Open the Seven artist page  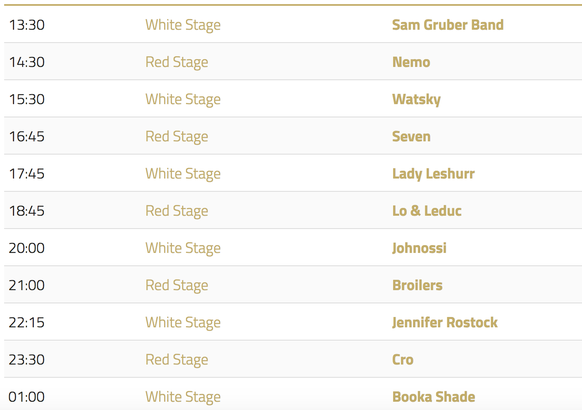[411, 137]
